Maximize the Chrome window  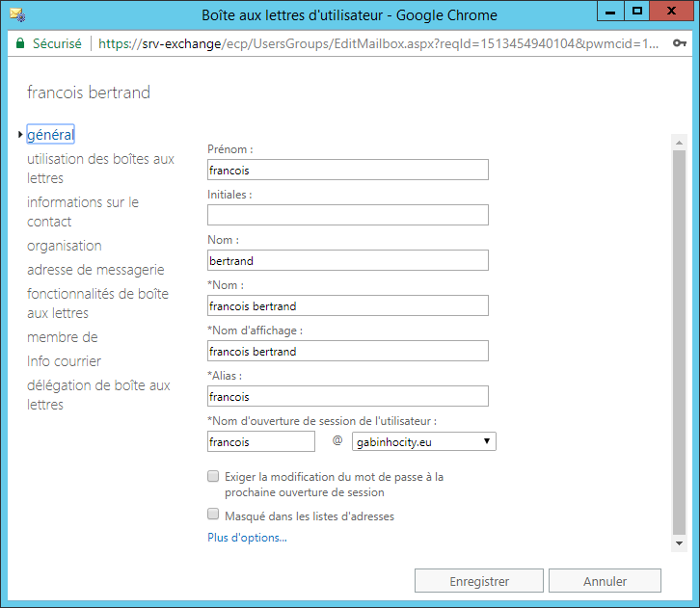637,12
